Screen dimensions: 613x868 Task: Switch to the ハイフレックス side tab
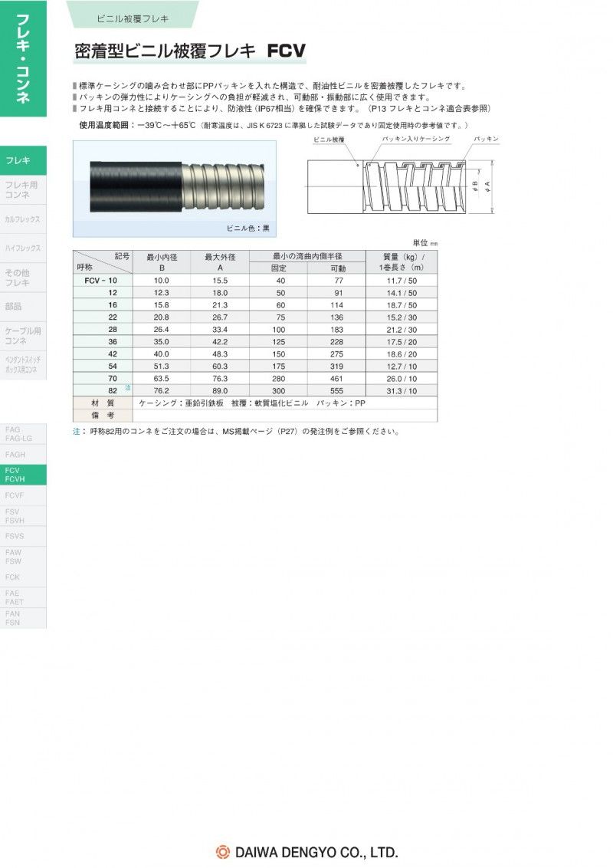click(x=23, y=248)
